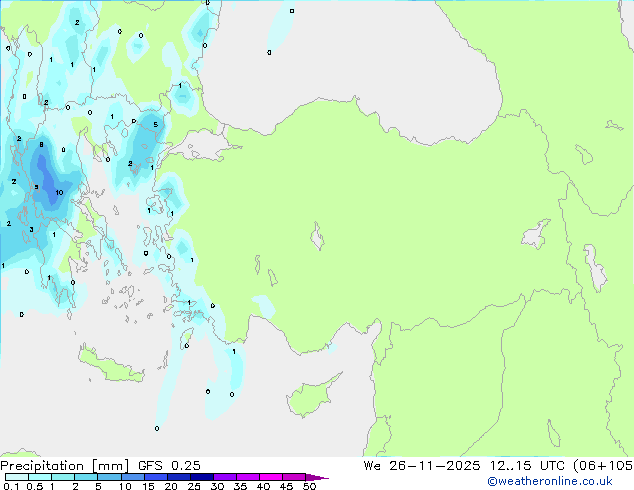Pick the 35–40 mm purple legend swatch
This screenshot has width=634, height=490.
[247, 477]
